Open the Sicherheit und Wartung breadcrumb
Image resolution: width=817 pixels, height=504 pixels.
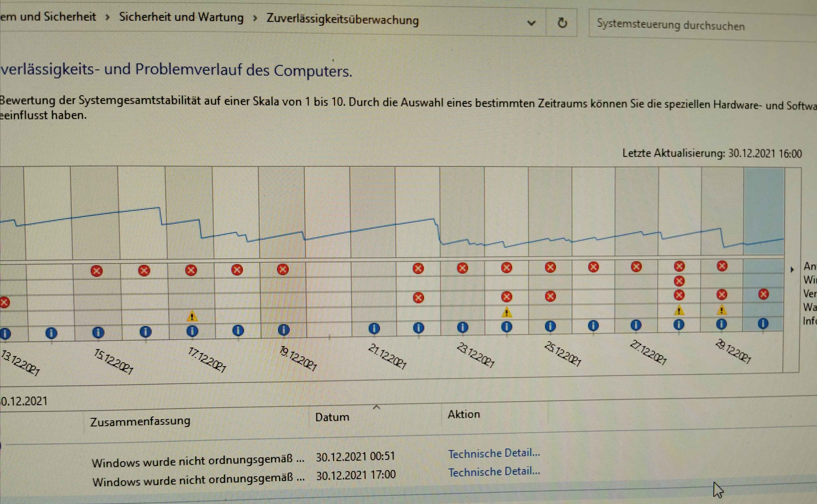pos(181,17)
